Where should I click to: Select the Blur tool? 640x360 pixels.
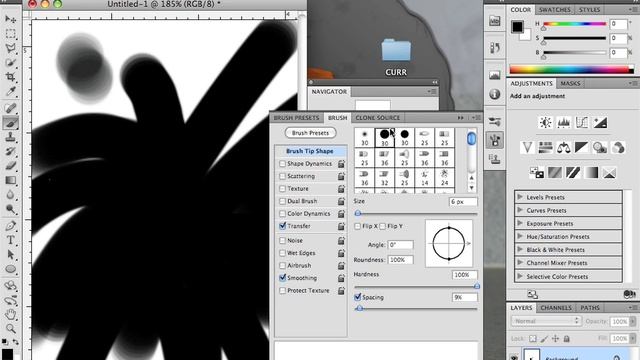(x=11, y=195)
